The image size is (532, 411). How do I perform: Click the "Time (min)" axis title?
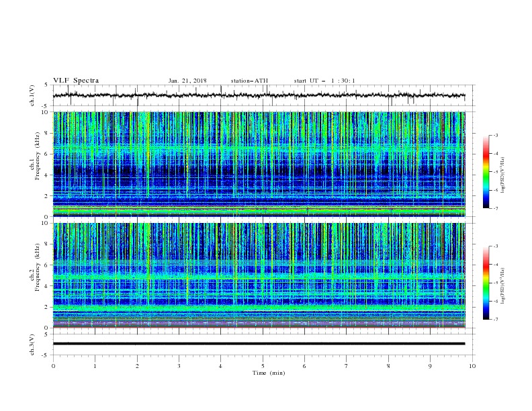pyautogui.click(x=269, y=373)
